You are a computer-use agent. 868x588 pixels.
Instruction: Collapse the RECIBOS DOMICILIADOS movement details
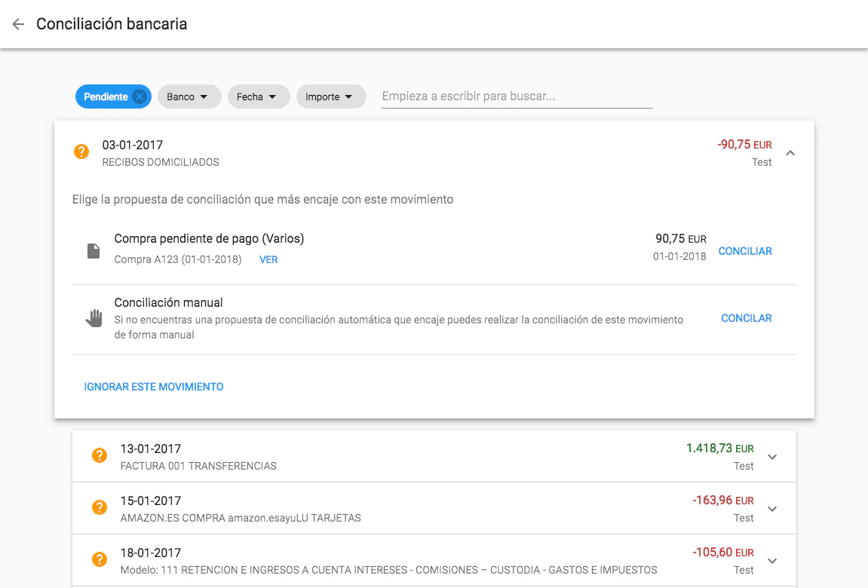[790, 152]
